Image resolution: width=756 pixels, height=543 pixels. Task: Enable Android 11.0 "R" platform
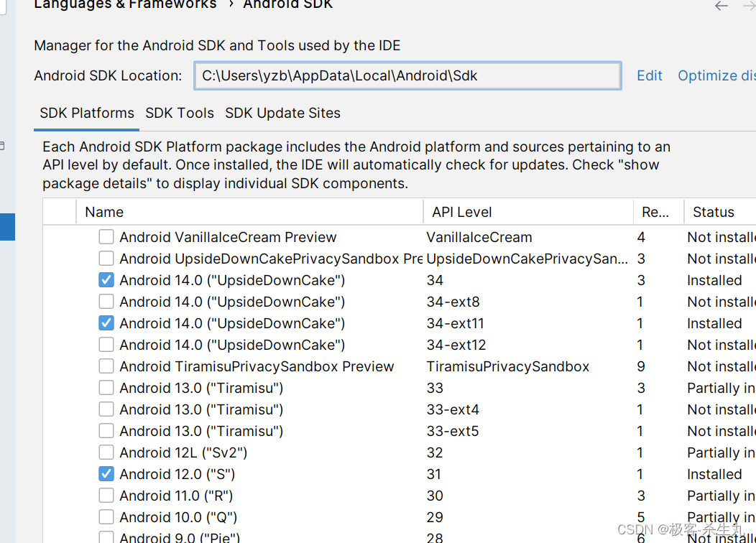[x=106, y=495]
